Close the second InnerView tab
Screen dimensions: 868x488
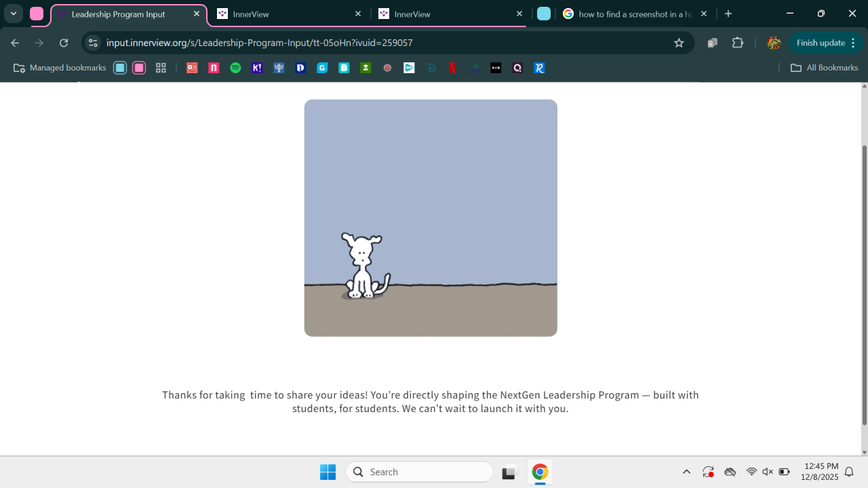pyautogui.click(x=519, y=14)
